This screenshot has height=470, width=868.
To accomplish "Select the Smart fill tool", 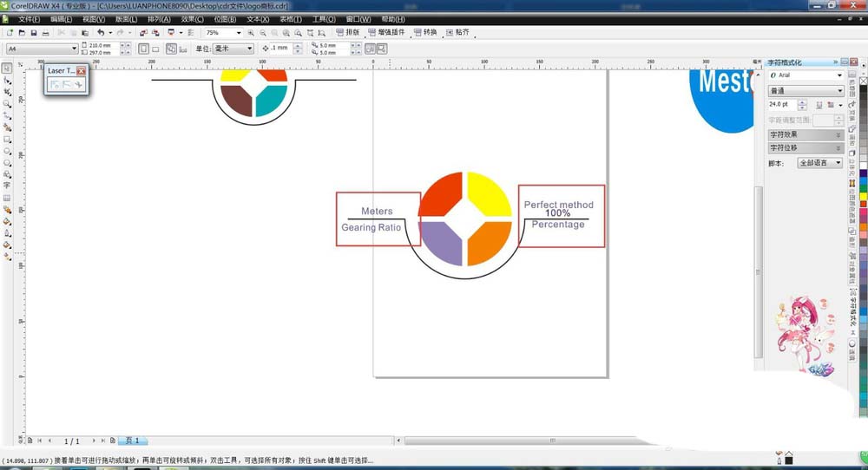I will [x=7, y=127].
